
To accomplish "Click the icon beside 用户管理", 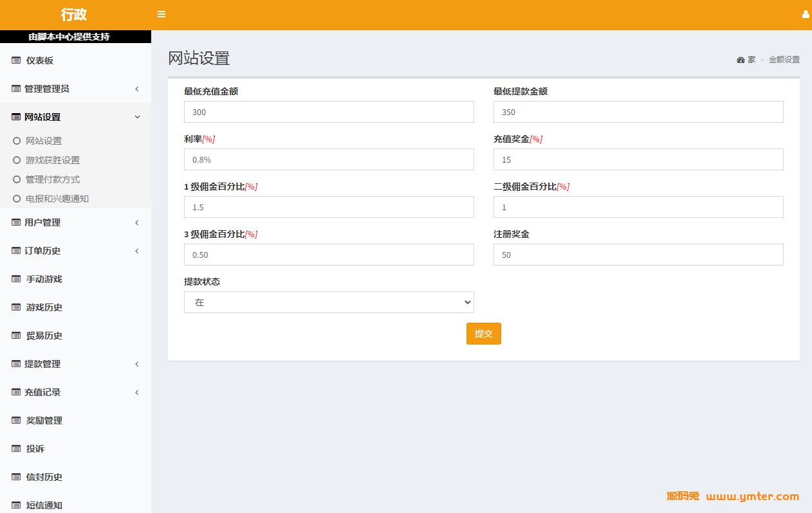I will 16,222.
